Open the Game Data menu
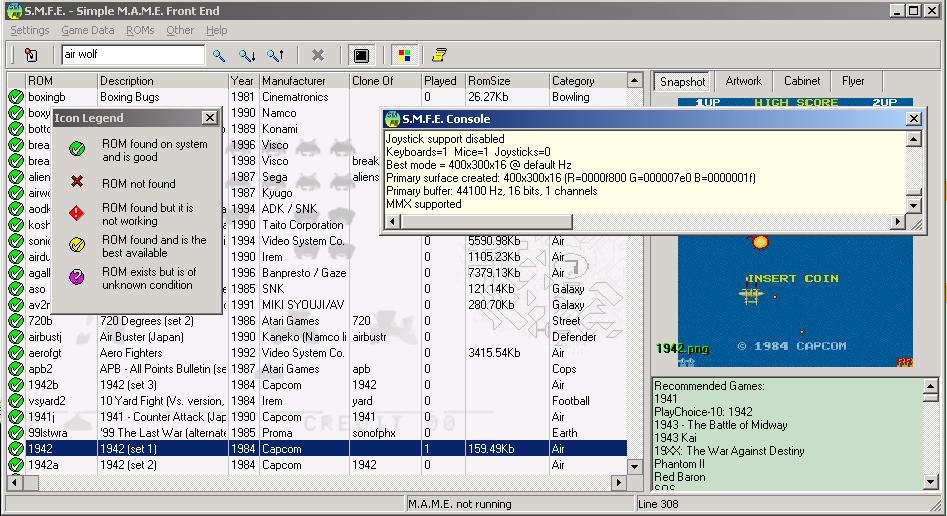The height and width of the screenshot is (516, 947). (88, 30)
